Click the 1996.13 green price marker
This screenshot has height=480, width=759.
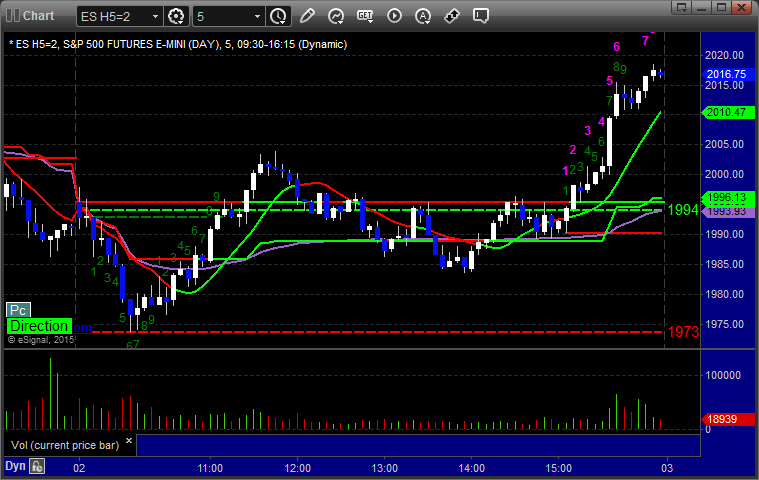(x=727, y=197)
